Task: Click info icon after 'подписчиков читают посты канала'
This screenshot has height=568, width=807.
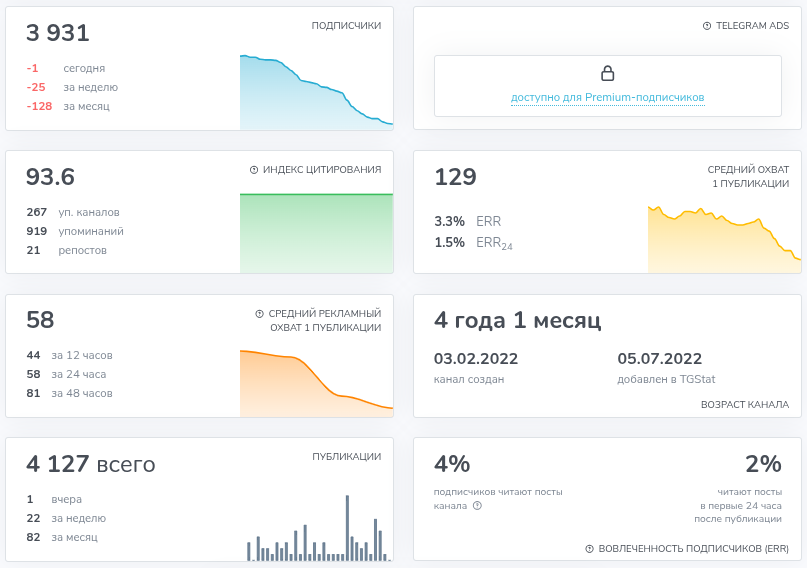Action: click(477, 506)
